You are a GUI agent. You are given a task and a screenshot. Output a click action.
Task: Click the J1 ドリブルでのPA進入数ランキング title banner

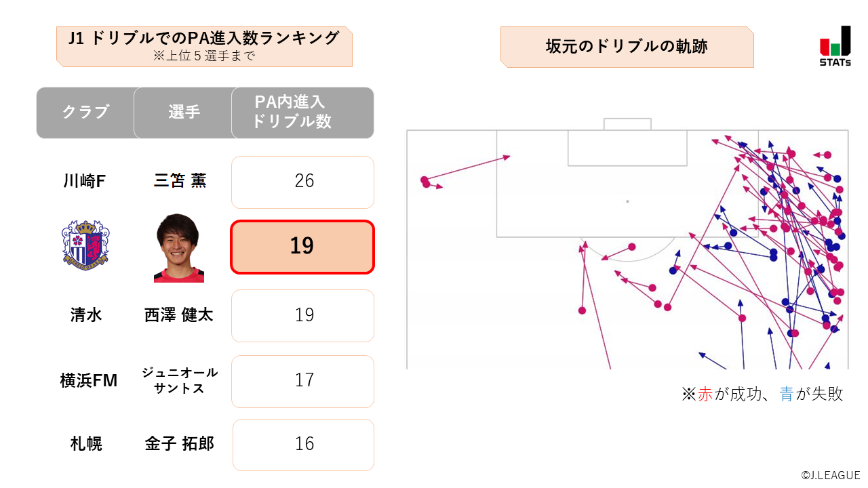[204, 46]
